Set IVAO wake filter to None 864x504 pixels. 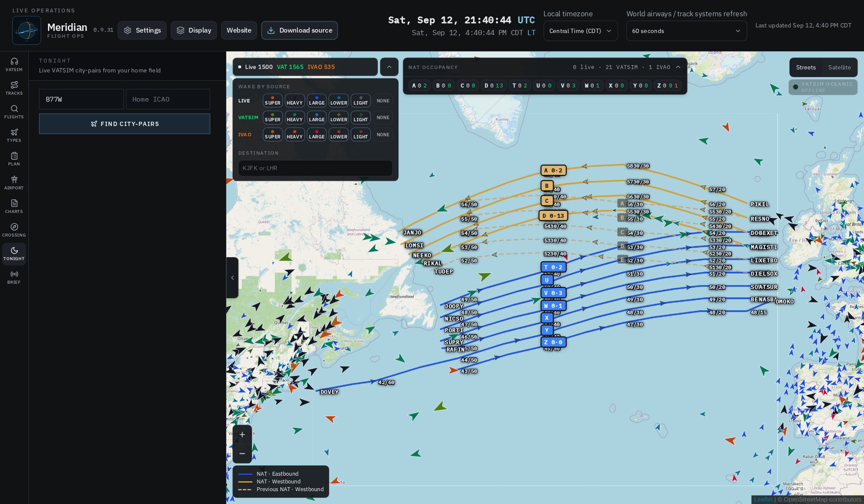point(383,135)
